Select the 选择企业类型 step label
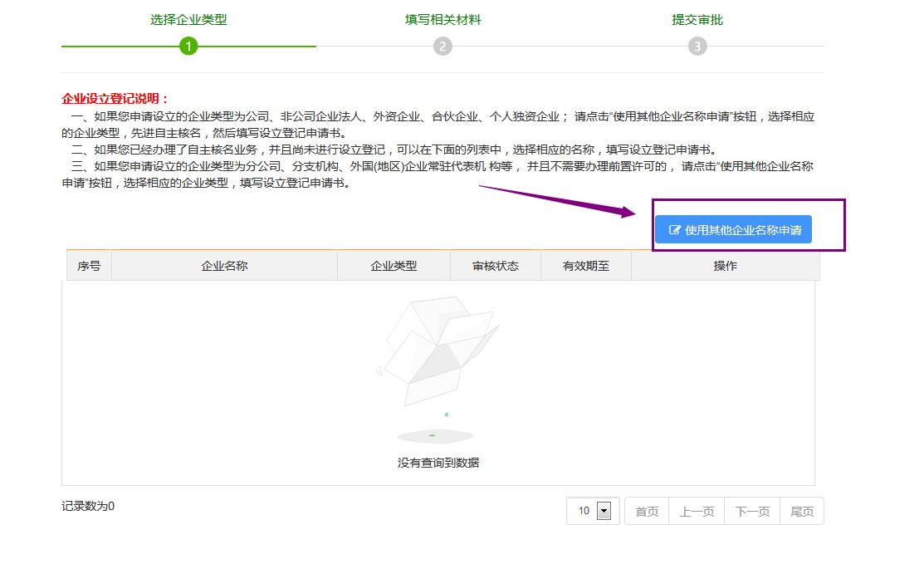Screen dimensions: 924x564 188,20
